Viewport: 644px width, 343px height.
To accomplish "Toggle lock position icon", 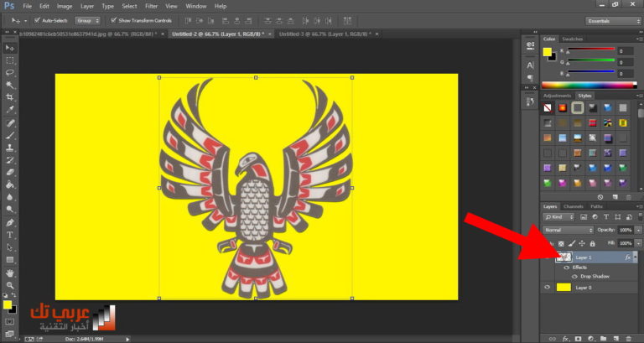I will click(582, 243).
